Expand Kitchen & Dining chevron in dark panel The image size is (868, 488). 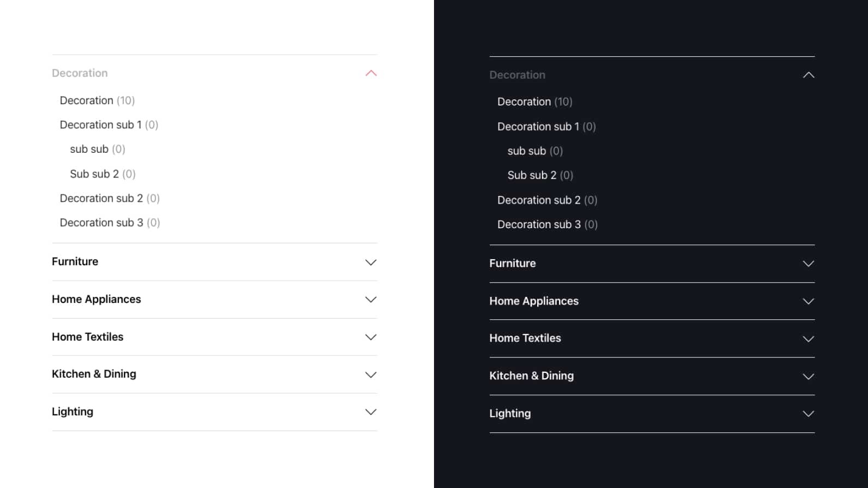pyautogui.click(x=808, y=377)
